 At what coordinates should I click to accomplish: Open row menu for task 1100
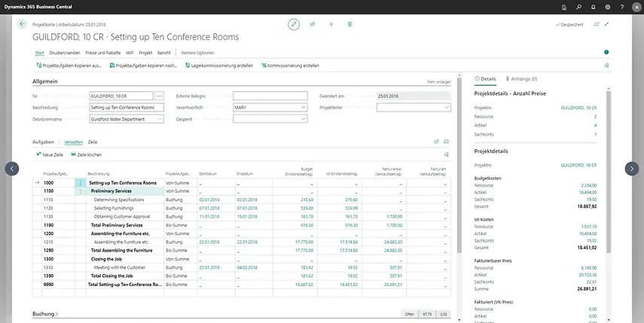click(80, 191)
